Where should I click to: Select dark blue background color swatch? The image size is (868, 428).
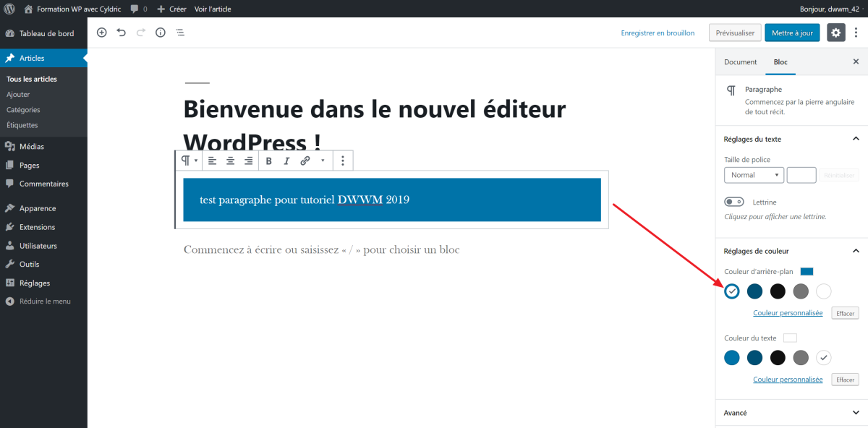754,291
